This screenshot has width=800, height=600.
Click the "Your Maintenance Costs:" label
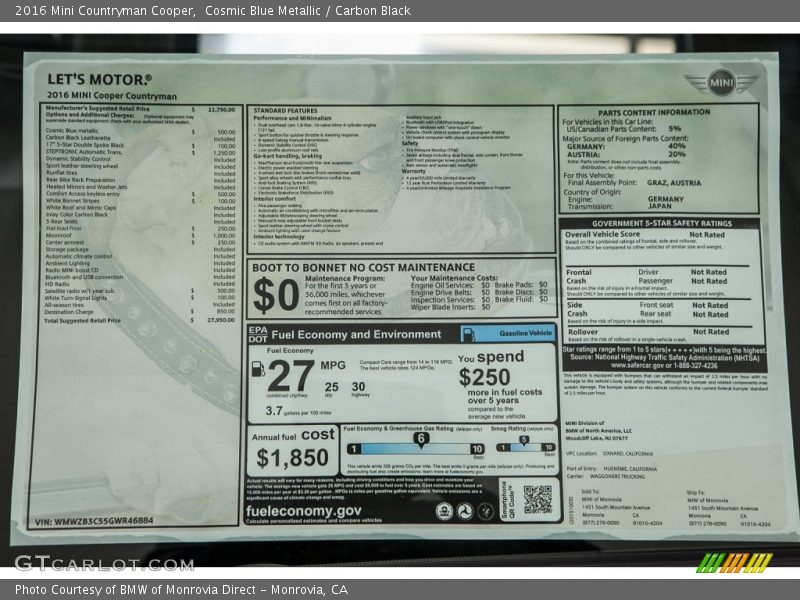454,278
